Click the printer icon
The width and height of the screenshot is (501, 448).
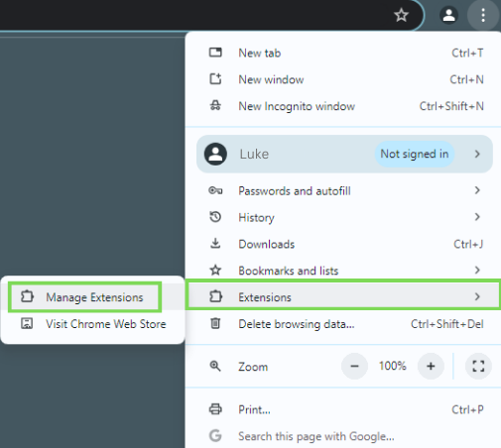click(215, 409)
